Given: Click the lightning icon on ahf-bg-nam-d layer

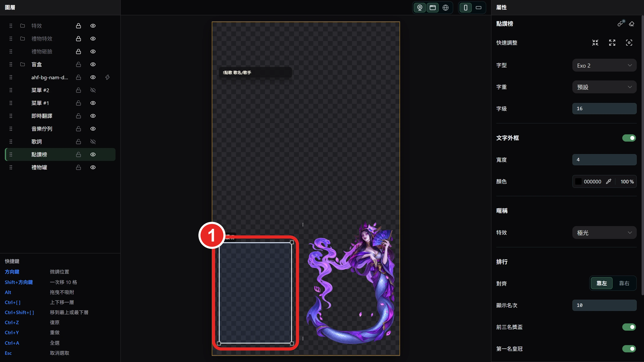Looking at the screenshot, I should pyautogui.click(x=107, y=77).
